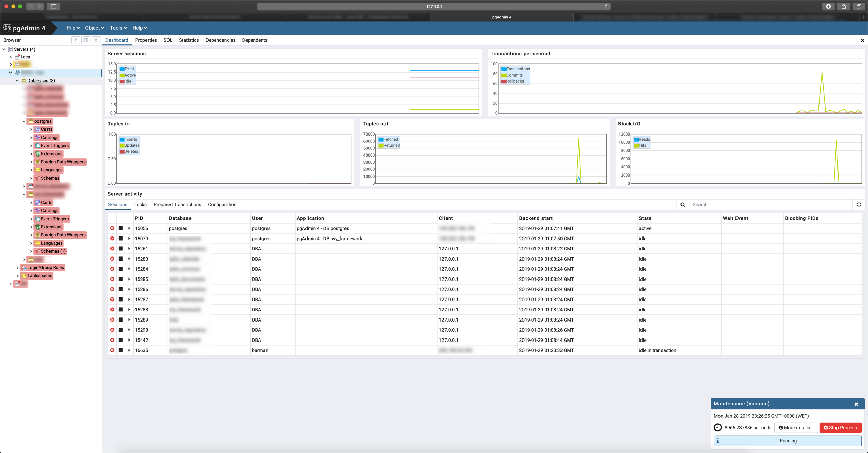Expand Catalogs under postgres database
Viewport: 868px width, 453px height.
[x=31, y=138]
